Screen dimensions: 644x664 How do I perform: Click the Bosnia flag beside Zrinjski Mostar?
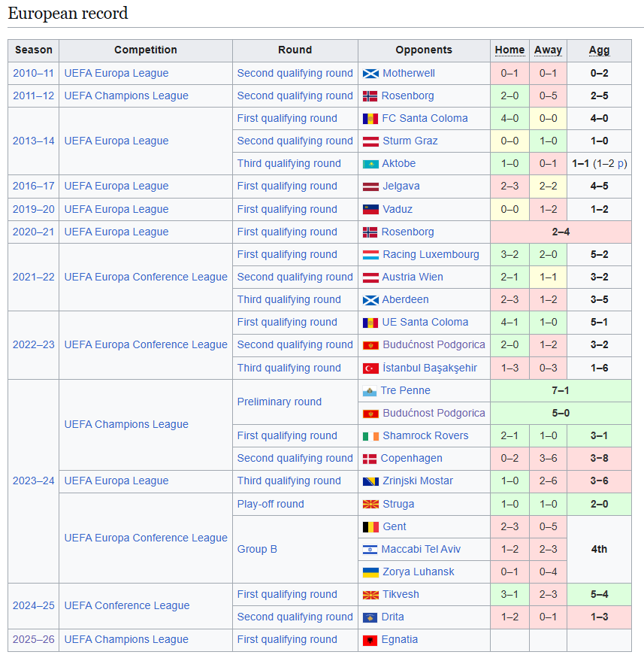click(x=370, y=481)
